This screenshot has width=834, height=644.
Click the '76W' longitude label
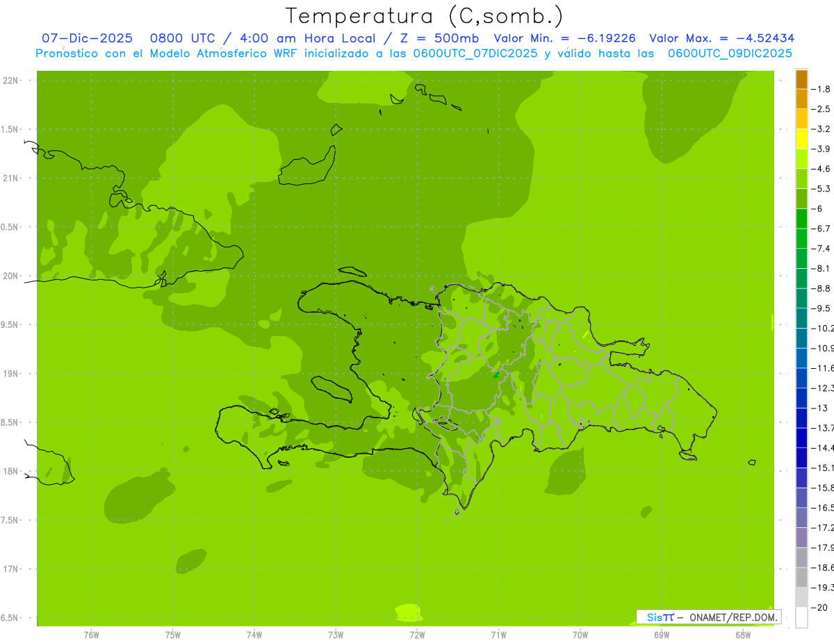pyautogui.click(x=91, y=635)
